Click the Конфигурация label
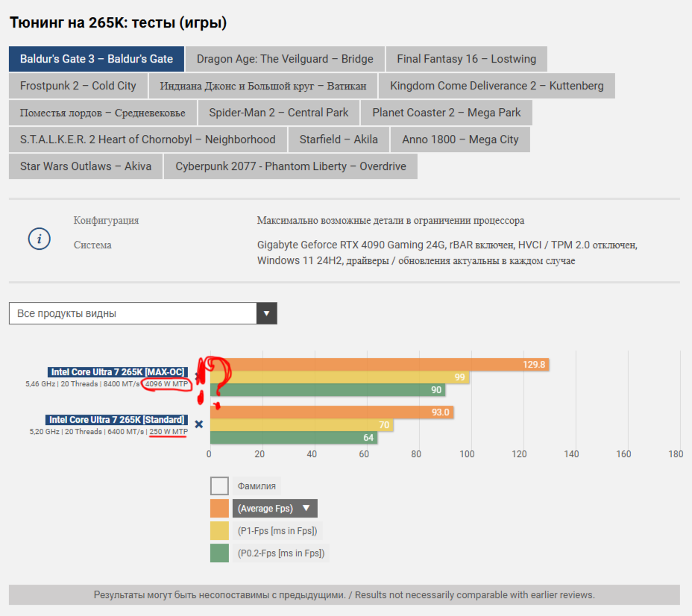692x616 pixels. coord(106,220)
